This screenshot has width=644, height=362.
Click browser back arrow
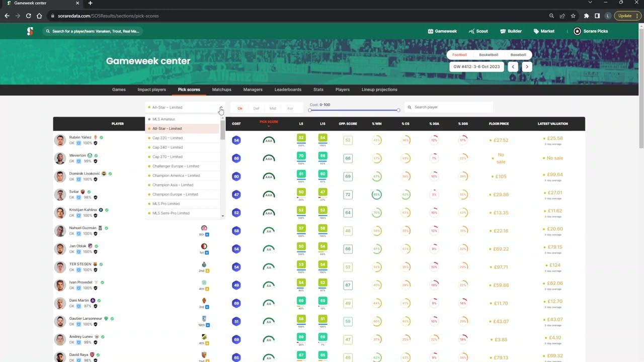point(7,16)
